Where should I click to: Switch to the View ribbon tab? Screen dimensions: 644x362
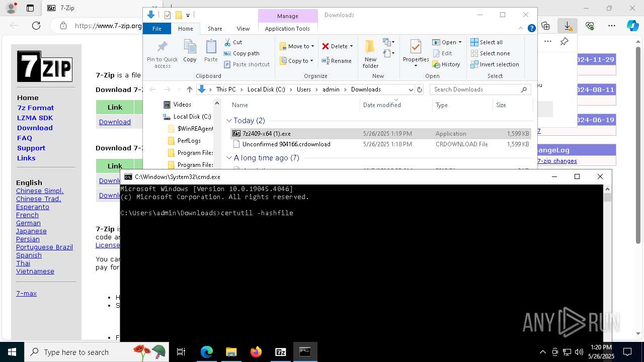point(243,29)
